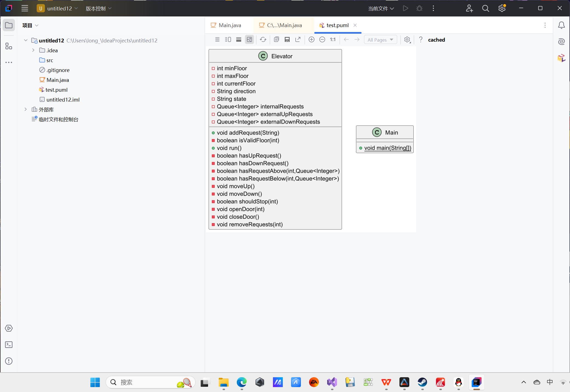Viewport: 570px width, 392px height.
Task: Open the terminal tool window
Action: click(9, 345)
